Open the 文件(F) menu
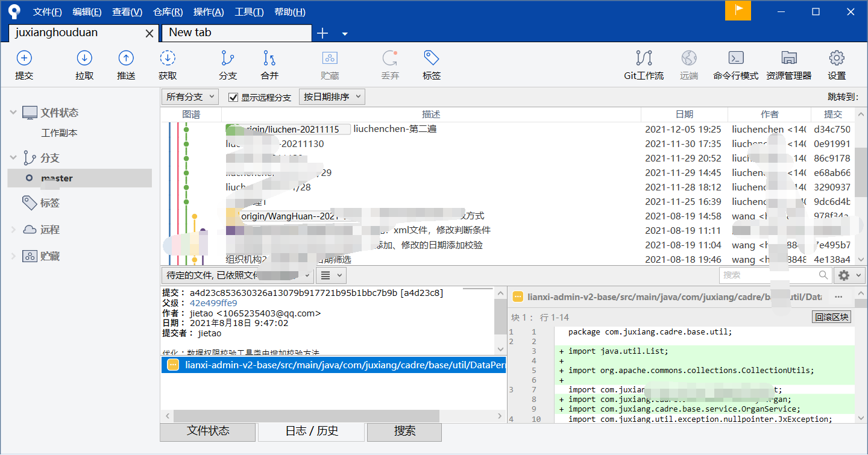Image resolution: width=868 pixels, height=455 pixels. (x=48, y=12)
